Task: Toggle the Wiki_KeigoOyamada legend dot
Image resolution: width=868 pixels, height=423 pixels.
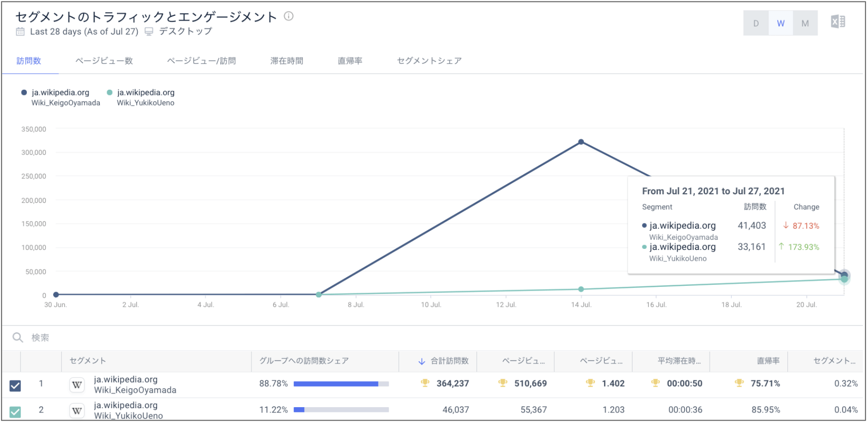Action: point(24,93)
